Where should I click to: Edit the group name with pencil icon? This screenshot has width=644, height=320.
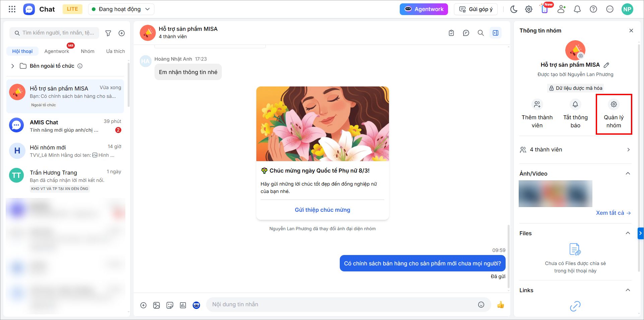(606, 65)
